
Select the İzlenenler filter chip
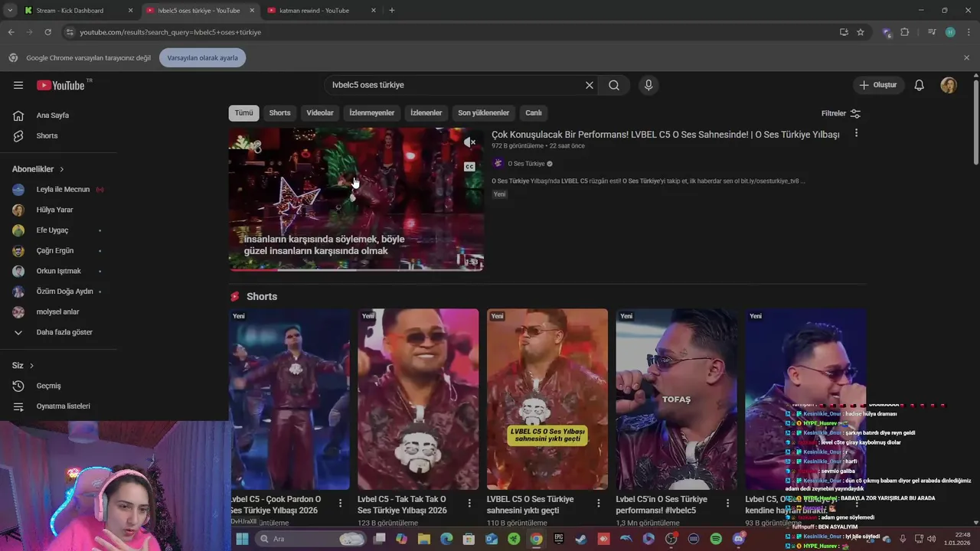(x=426, y=113)
